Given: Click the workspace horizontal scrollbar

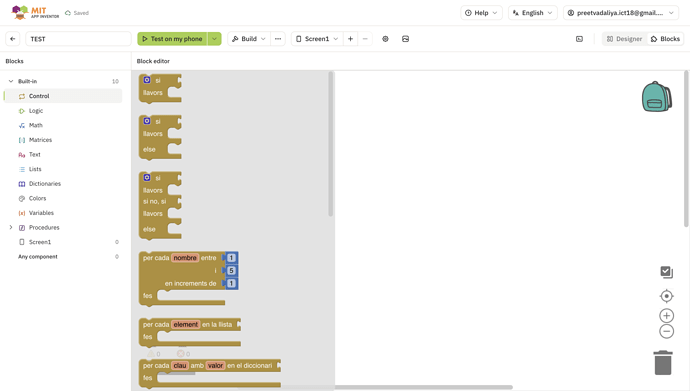Looking at the screenshot, I should point(376,387).
